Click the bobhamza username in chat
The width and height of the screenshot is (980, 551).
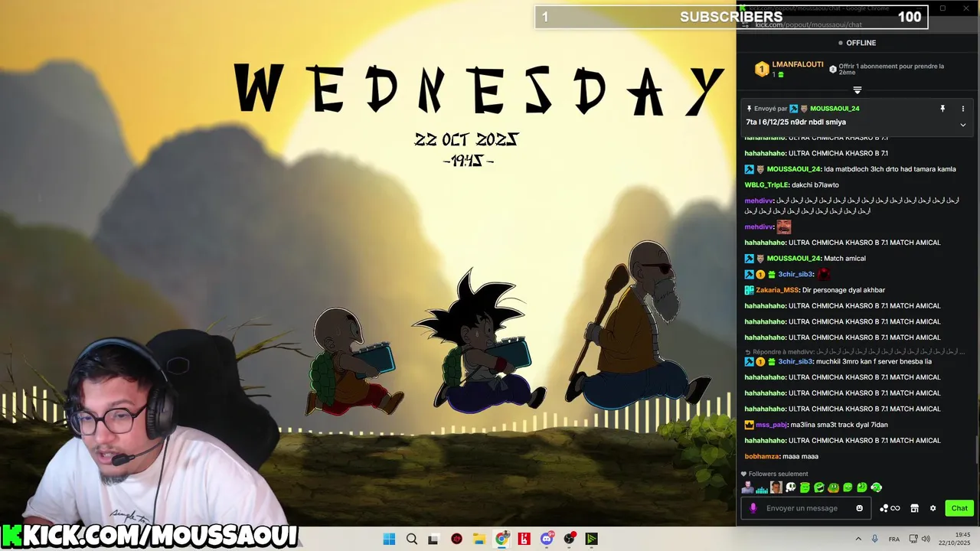pos(762,456)
